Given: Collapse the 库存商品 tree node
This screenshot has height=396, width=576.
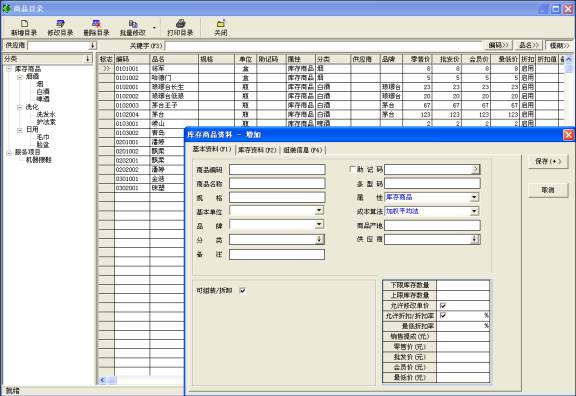Looking at the screenshot, I should pos(9,69).
